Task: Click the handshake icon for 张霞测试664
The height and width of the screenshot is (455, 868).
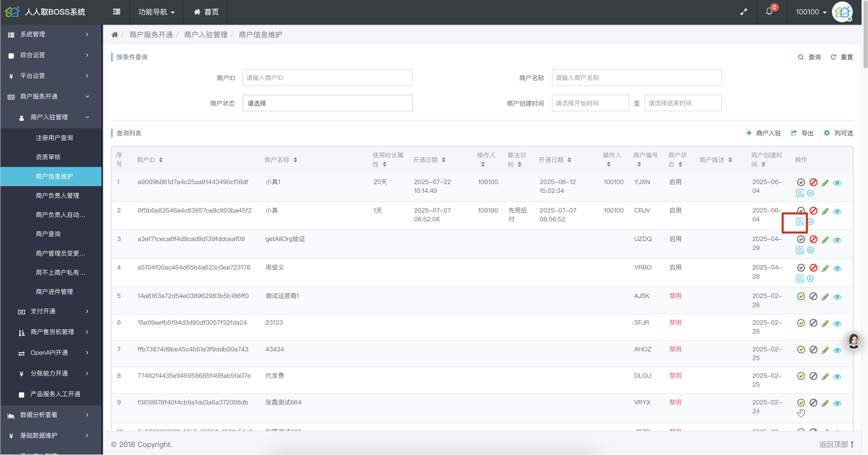Action: pyautogui.click(x=801, y=413)
